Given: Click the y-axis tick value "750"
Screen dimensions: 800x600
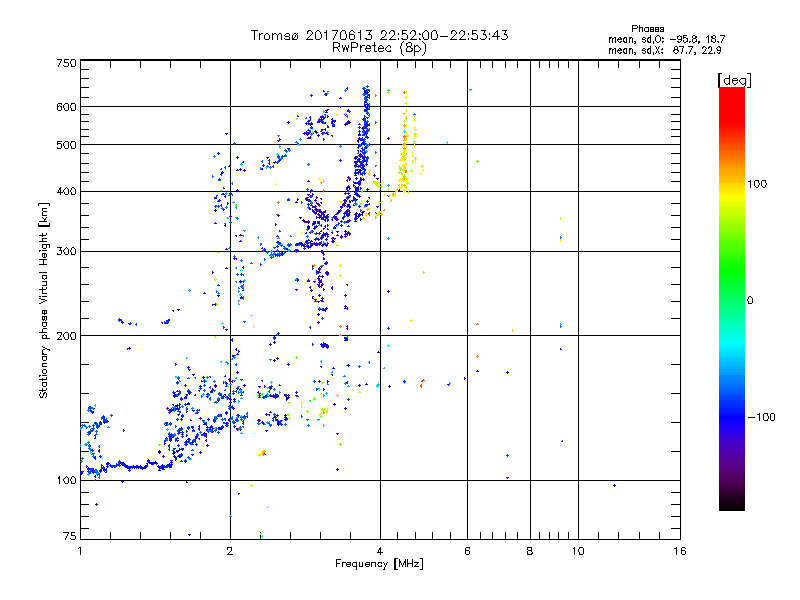Looking at the screenshot, I should pyautogui.click(x=66, y=63).
